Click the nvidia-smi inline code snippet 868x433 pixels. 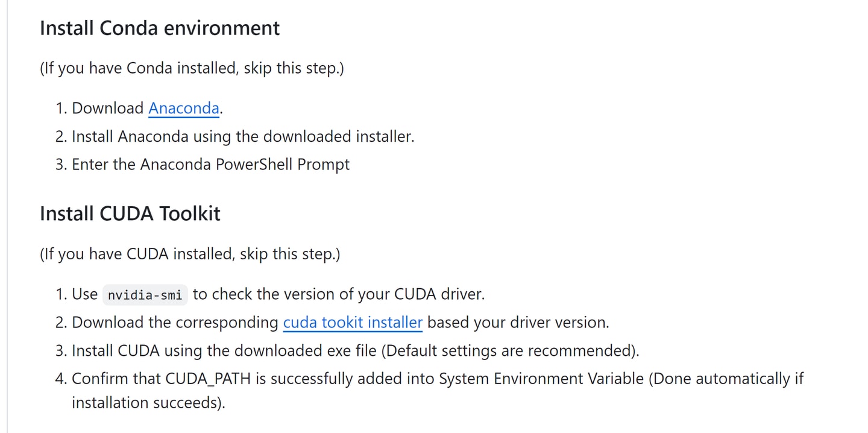(145, 295)
